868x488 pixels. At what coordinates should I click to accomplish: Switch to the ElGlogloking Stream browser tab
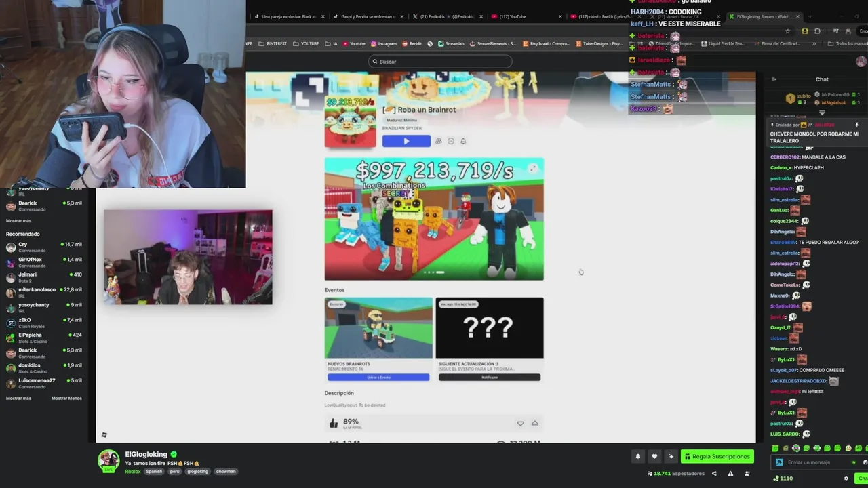tap(764, 16)
